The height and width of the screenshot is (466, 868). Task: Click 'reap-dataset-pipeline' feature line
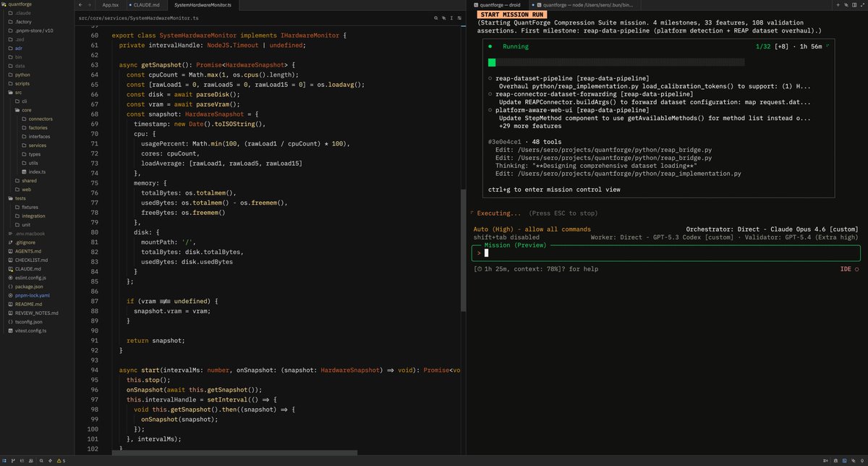(571, 77)
